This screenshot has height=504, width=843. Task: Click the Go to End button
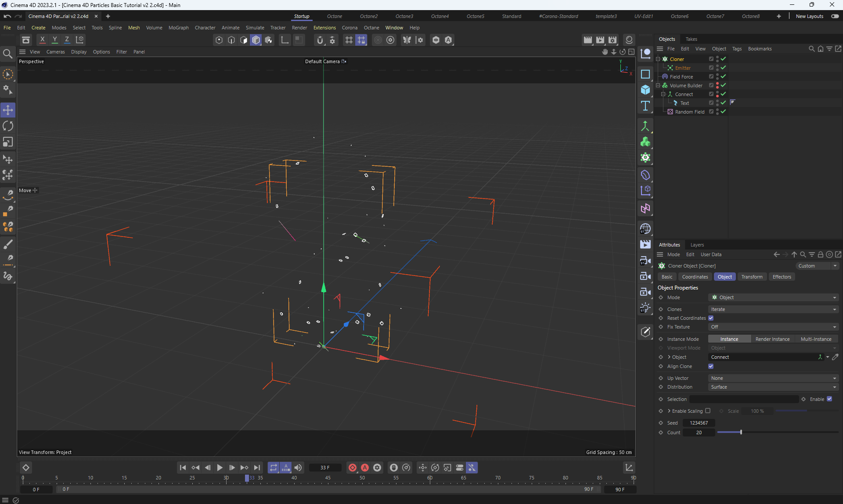(257, 468)
